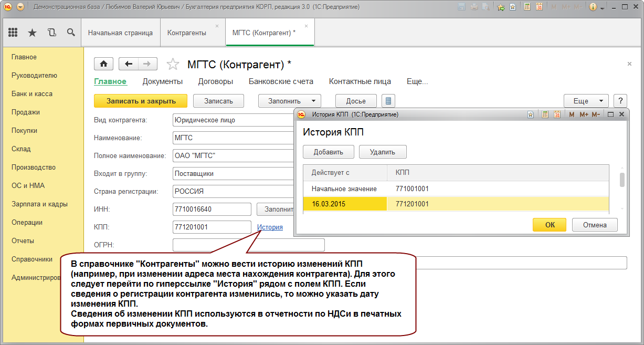Click the Добавить button in История КПП
The image size is (644, 345).
pyautogui.click(x=329, y=152)
